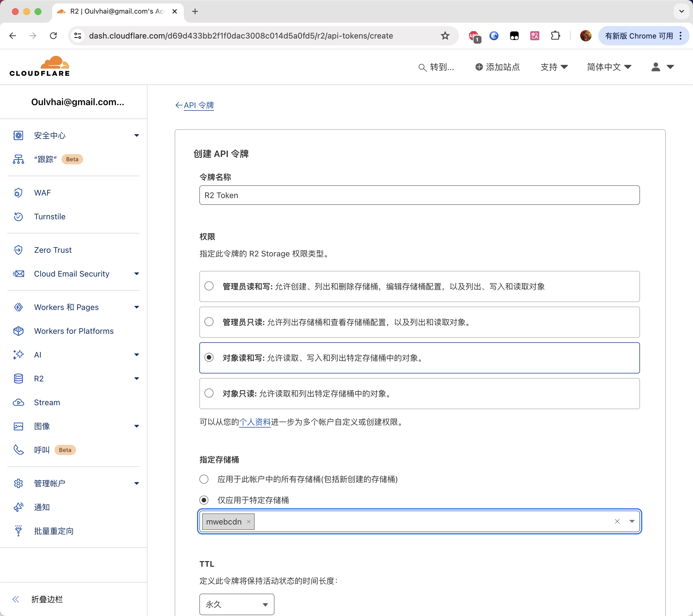Open the 支持 menu in header
Image resolution: width=693 pixels, height=616 pixels.
[x=554, y=67]
